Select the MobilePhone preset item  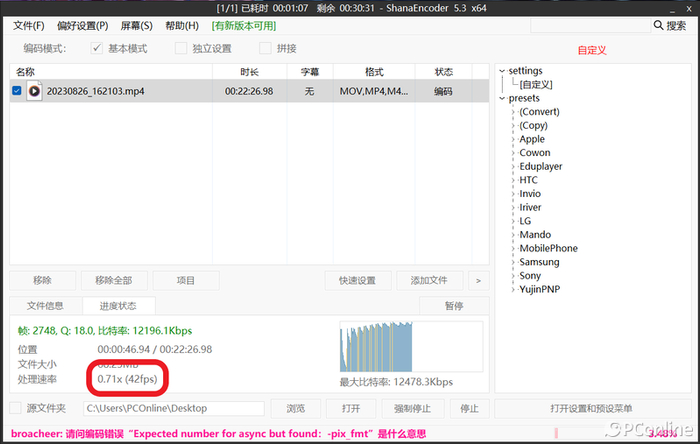pyautogui.click(x=548, y=249)
